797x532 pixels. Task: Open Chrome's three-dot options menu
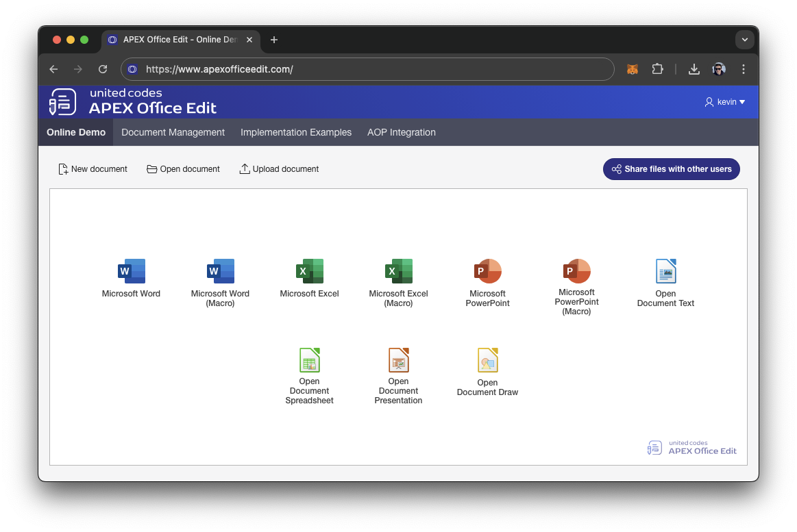point(744,69)
